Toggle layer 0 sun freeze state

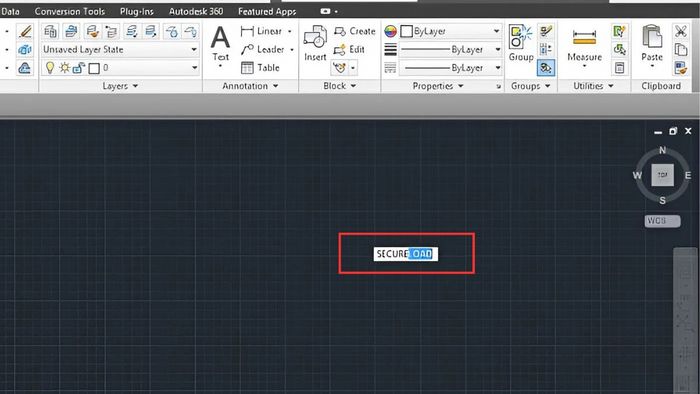point(65,68)
